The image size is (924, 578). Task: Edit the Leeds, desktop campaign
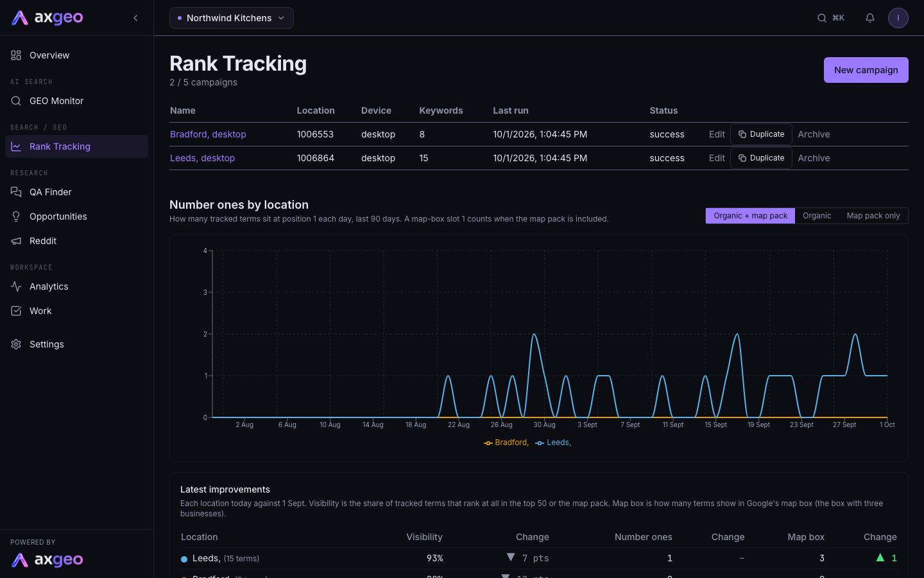click(717, 158)
